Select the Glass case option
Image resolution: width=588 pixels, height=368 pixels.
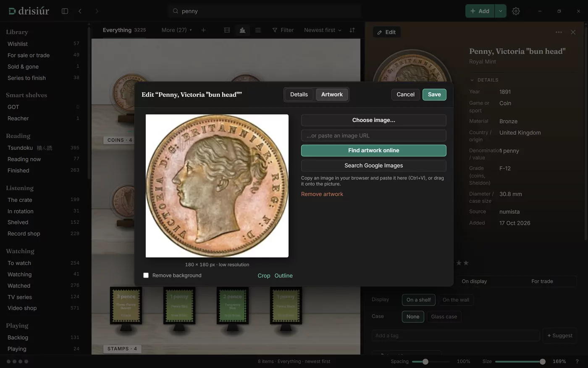(444, 317)
